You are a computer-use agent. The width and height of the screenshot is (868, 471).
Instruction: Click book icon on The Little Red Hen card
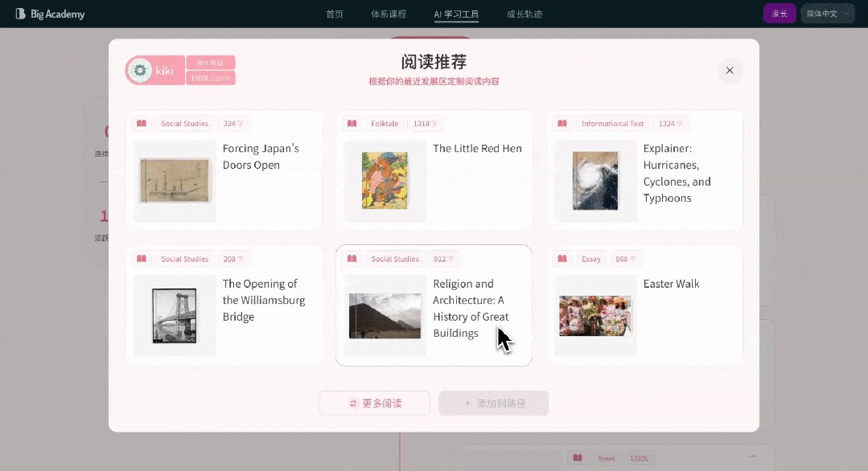[352, 124]
